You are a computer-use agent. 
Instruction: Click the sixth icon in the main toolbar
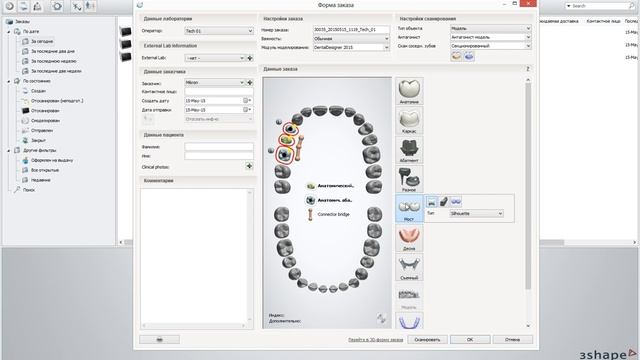(x=90, y=6)
